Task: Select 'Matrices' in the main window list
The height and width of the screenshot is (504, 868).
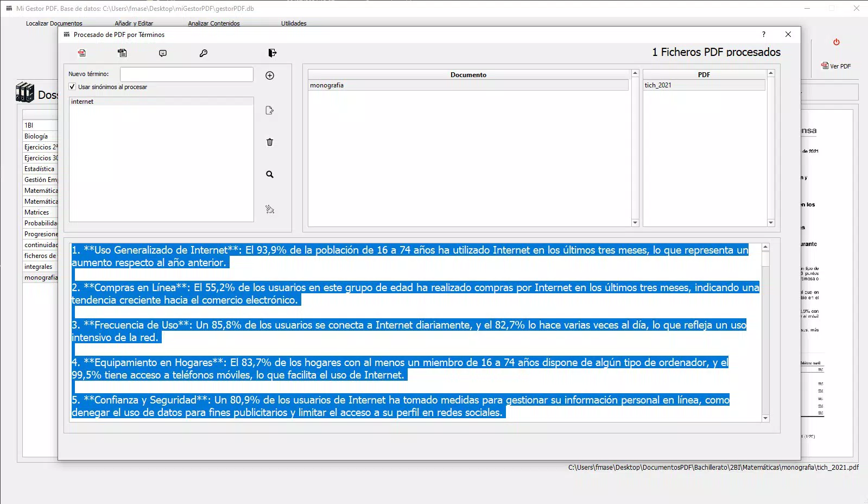Action: tap(40, 212)
